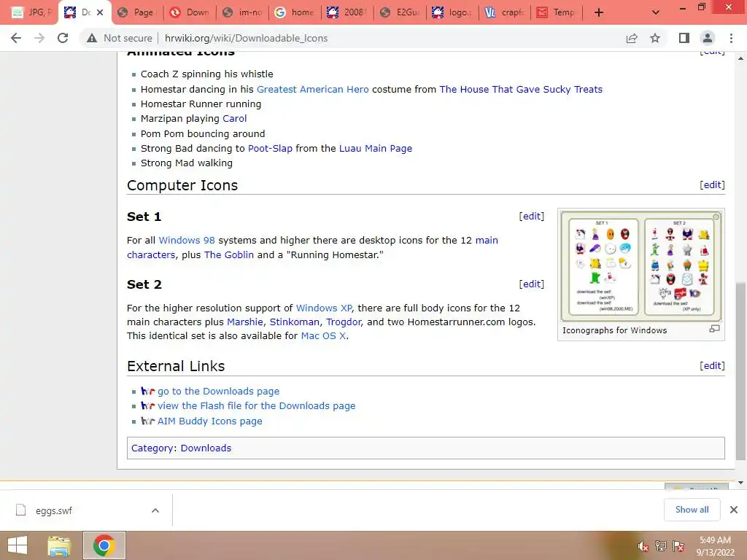The image size is (747, 560).
Task: Open the main characters link
Action: (487, 241)
